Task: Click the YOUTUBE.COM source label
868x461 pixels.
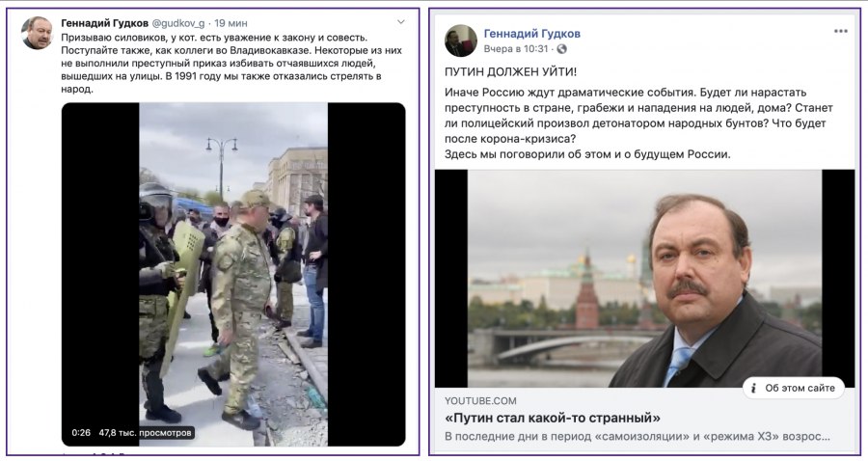Action: click(480, 400)
